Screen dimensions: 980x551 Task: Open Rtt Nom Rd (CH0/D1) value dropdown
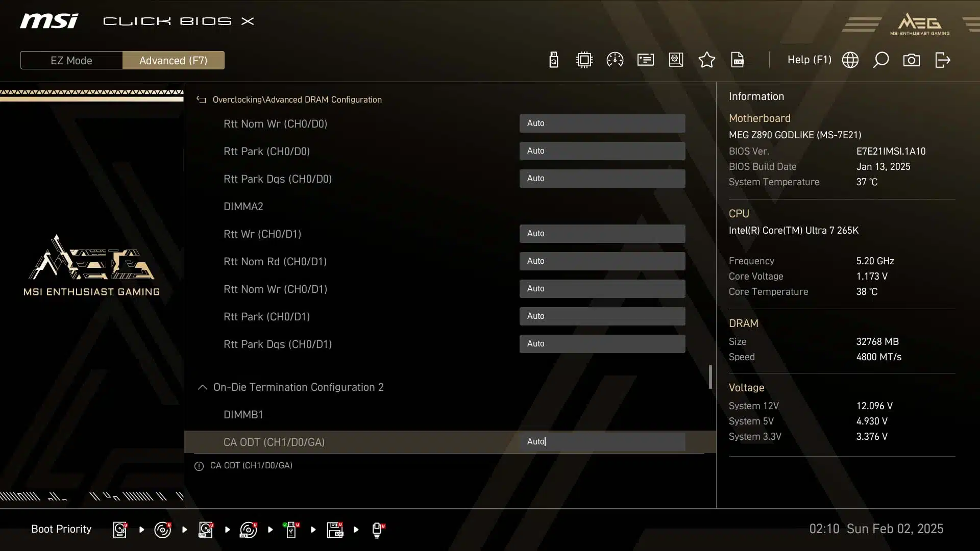(602, 261)
